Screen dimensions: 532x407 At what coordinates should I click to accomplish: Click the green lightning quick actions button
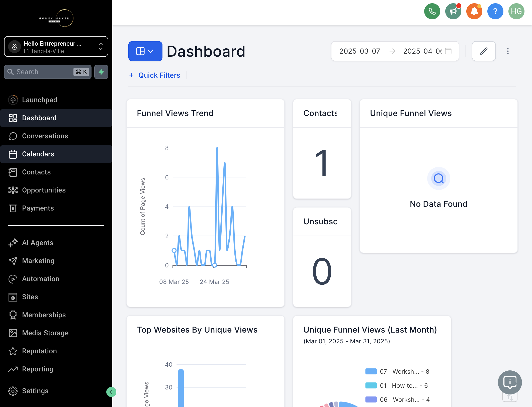101,72
